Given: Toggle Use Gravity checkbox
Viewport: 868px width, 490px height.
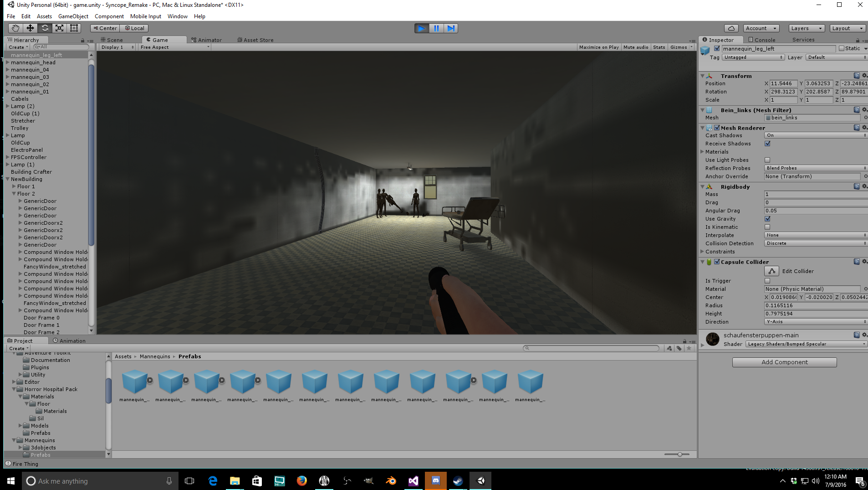Looking at the screenshot, I should pyautogui.click(x=767, y=219).
